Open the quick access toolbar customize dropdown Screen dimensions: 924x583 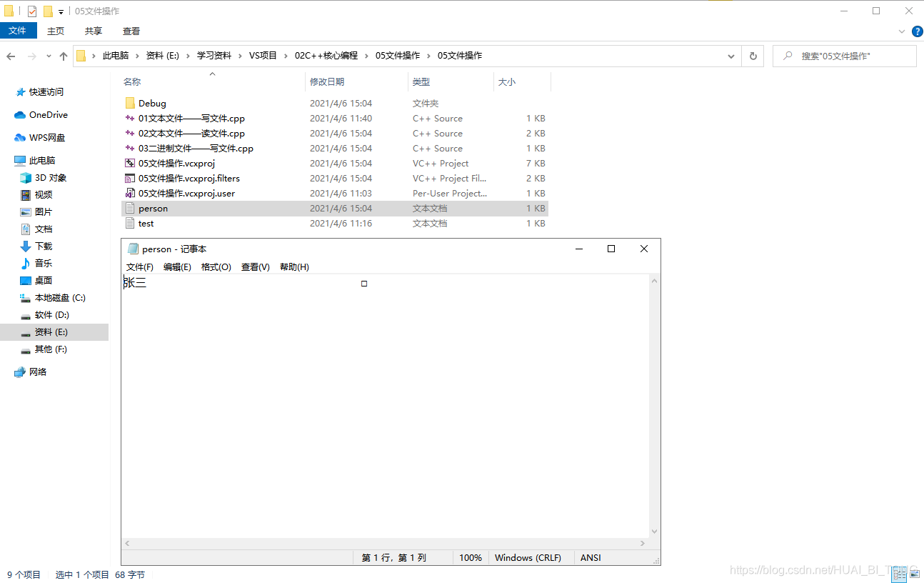click(x=61, y=12)
